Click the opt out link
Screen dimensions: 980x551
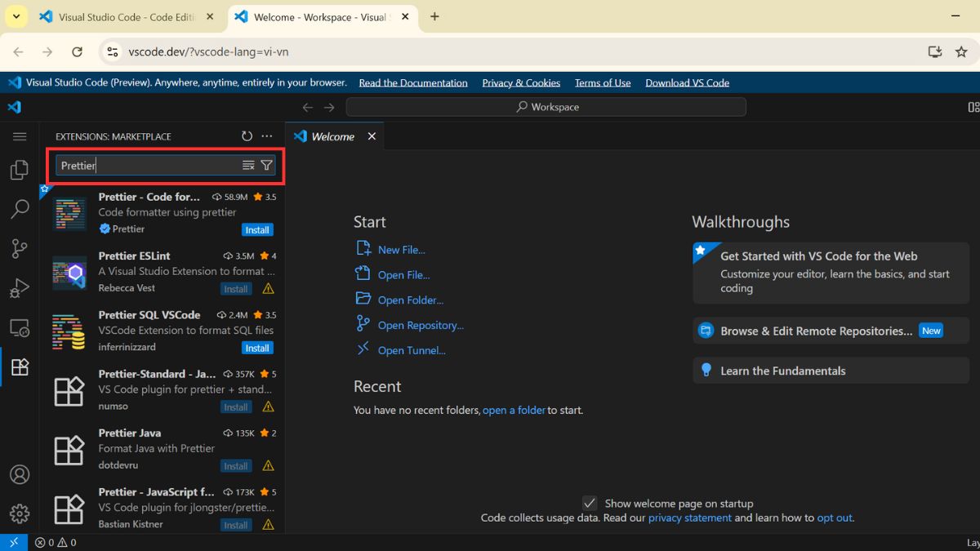(x=835, y=518)
